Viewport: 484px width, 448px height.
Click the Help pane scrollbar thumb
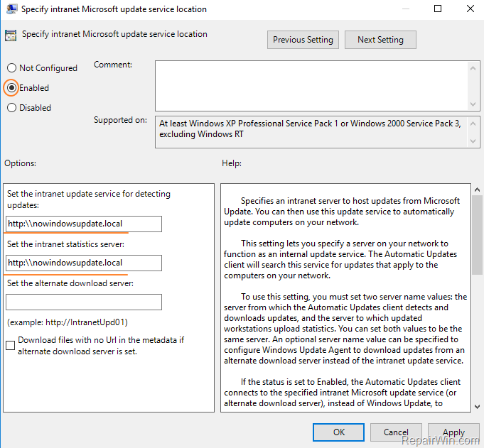coord(477,235)
